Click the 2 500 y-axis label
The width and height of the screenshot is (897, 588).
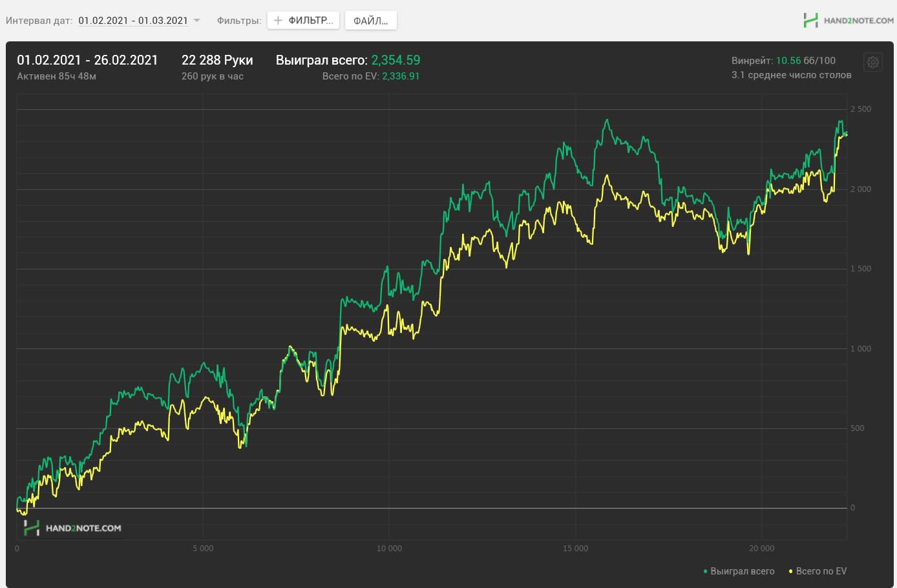(861, 109)
